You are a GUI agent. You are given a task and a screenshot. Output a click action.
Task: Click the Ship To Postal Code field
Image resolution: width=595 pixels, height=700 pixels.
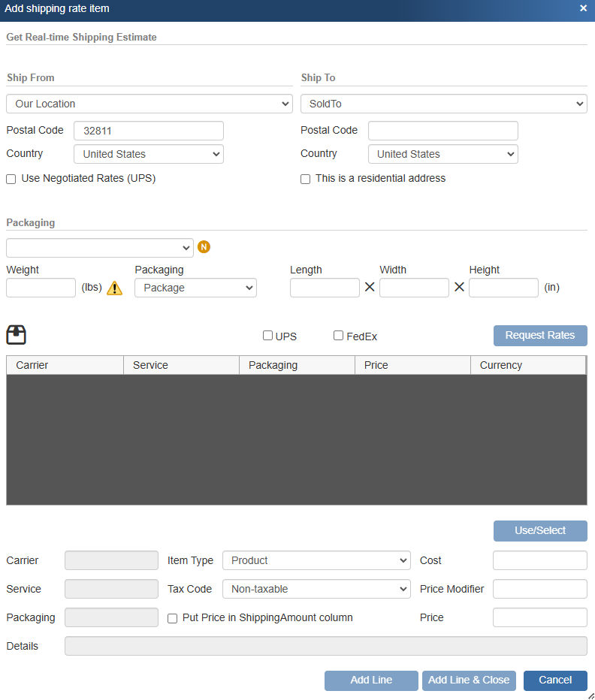(442, 131)
